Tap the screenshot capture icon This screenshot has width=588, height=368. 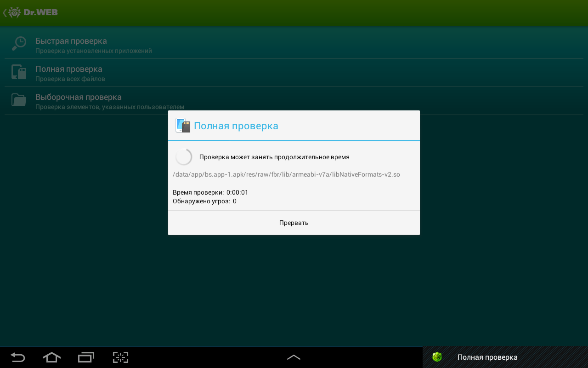click(120, 357)
